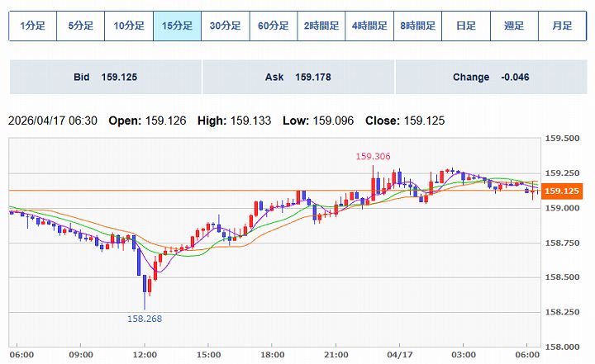595x364 pixels.
Task: Click the Ask 159.178 price panel
Action: tap(298, 77)
